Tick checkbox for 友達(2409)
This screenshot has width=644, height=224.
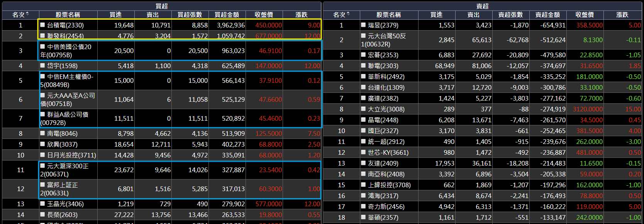(x=363, y=163)
